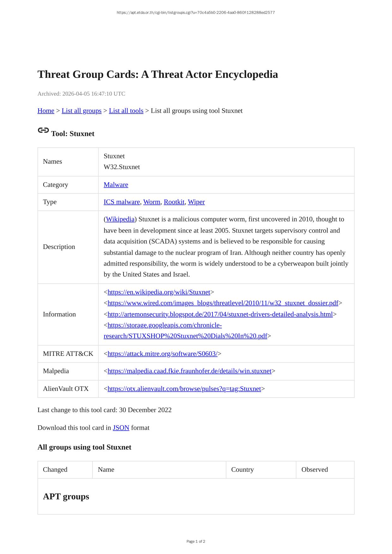
Task: Open the Worm type link
Action: coord(151,202)
